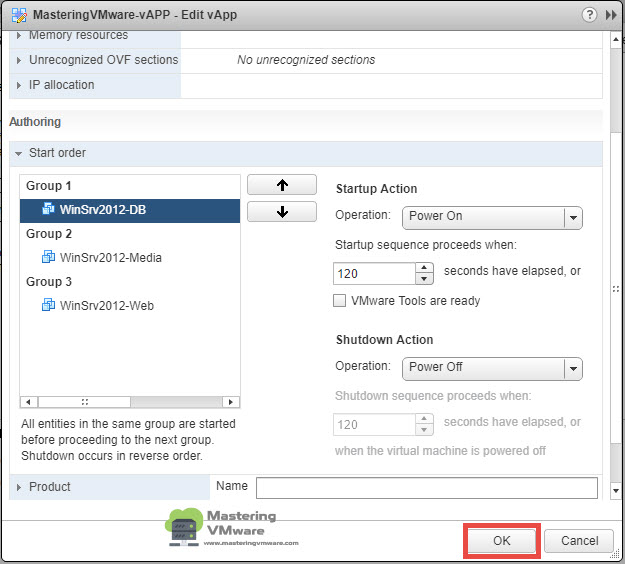Click the startup seconds field showing 120
The height and width of the screenshot is (564, 625).
(374, 273)
